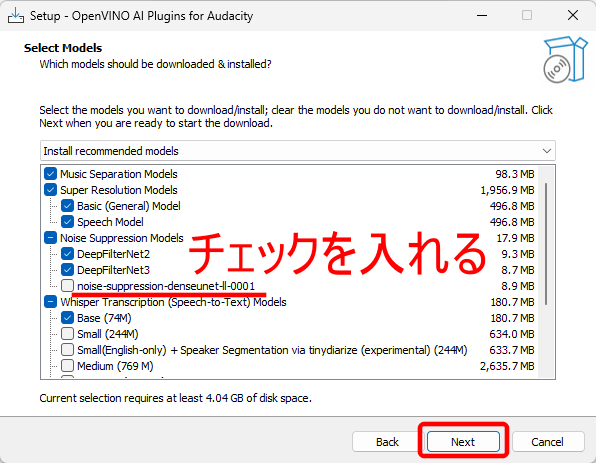The image size is (596, 463).
Task: Close the Setup window
Action: point(573,15)
